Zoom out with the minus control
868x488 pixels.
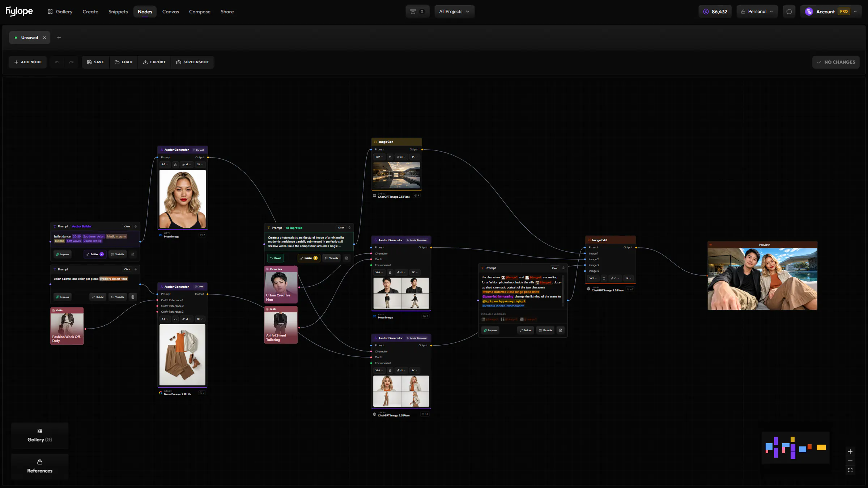(x=850, y=461)
